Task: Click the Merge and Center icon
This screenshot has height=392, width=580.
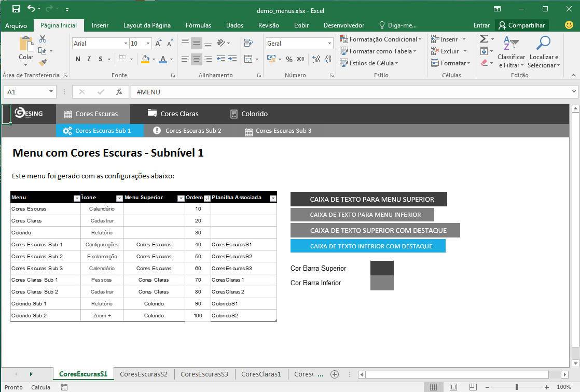Action: (x=248, y=59)
